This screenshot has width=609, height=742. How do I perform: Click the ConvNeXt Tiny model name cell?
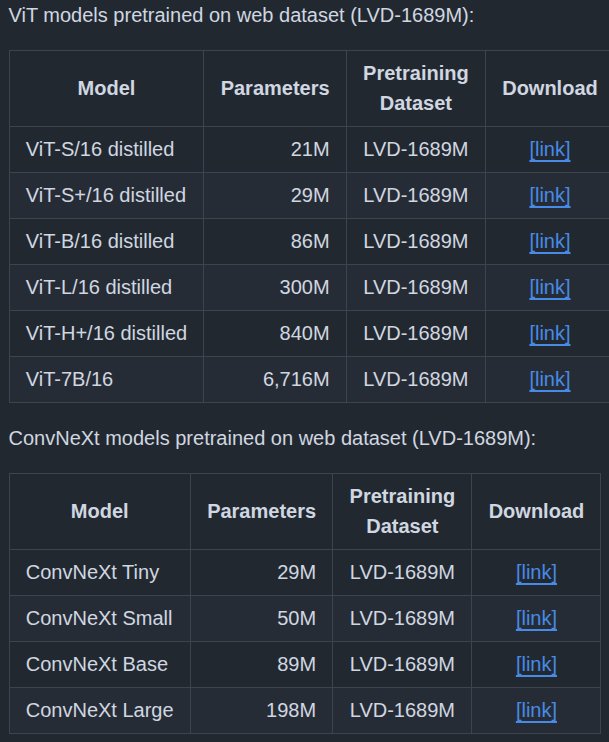[92, 573]
